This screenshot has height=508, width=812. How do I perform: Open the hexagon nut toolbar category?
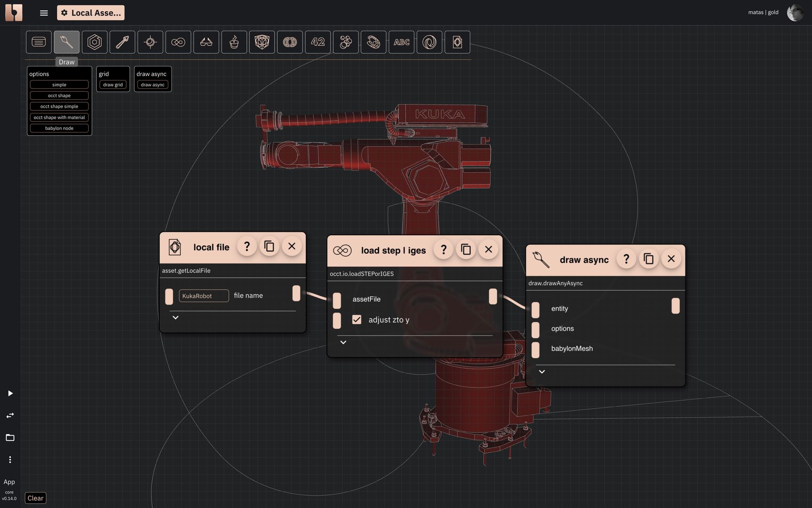[94, 42]
